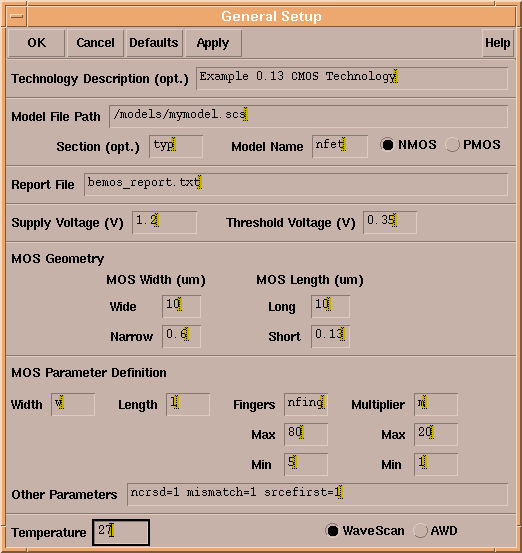522x553 pixels.
Task: Focus the Report File text field
Action: (296, 184)
